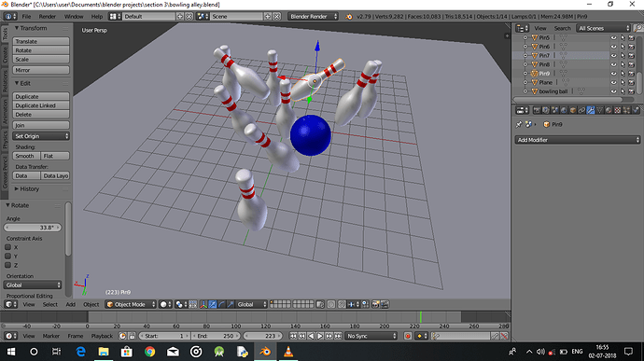This screenshot has width=644, height=361.
Task: Hide Pin7 with its eye icon
Action: click(613, 55)
